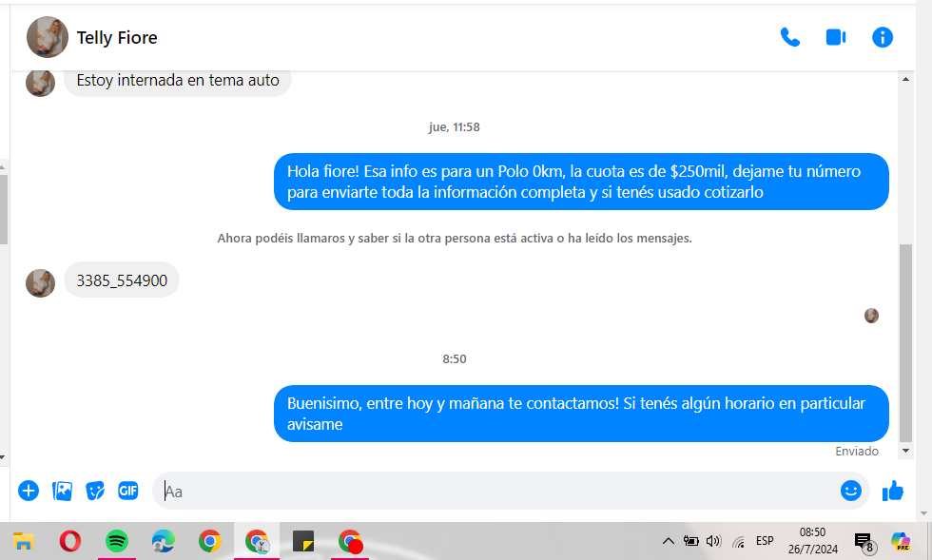Open Telly Fiore's profile picture in header
This screenshot has width=932, height=560.
(48, 37)
